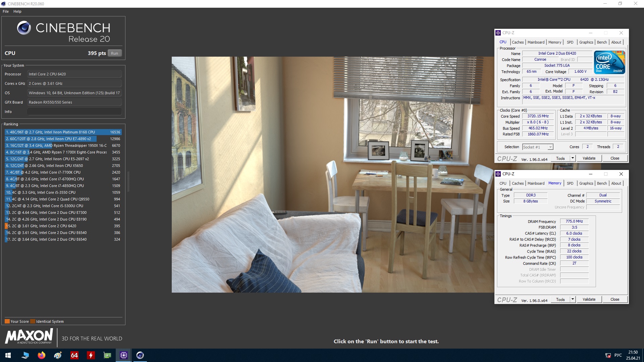Screen dimensions: 644x362
Task: Click Validate in upper CPU-Z window
Action: tap(589, 158)
